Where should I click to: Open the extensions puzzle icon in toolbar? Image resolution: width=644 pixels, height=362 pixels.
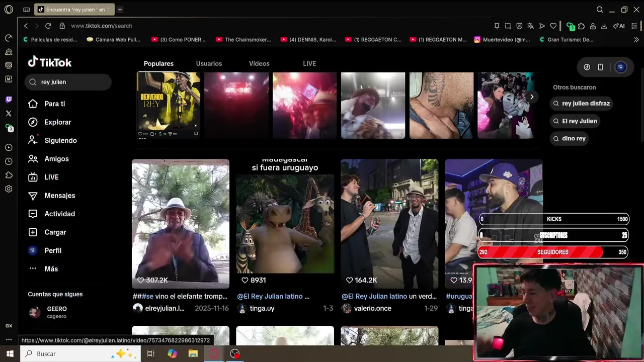582,26
